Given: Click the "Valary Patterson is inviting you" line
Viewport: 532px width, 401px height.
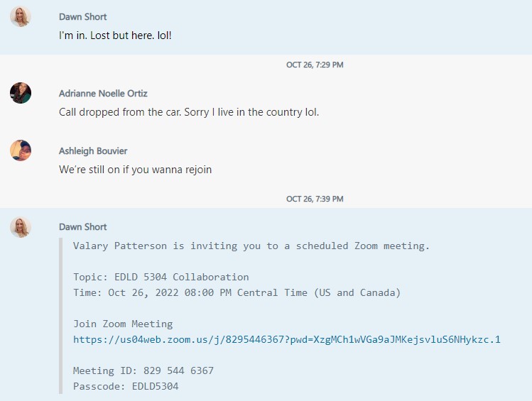Looking at the screenshot, I should [x=251, y=246].
